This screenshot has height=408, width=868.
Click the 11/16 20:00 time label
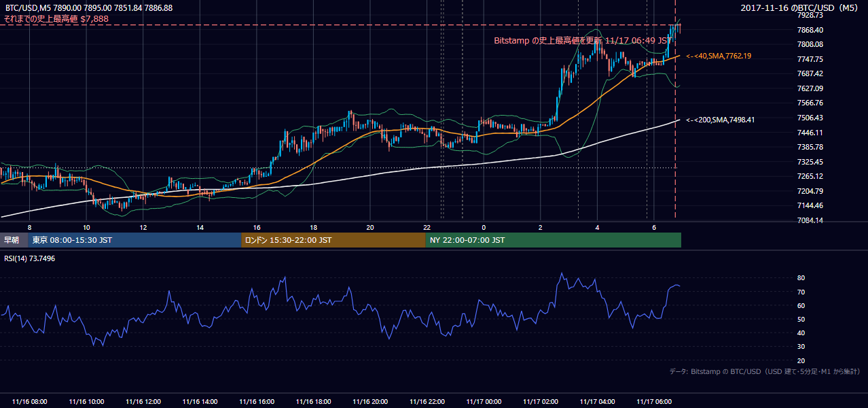point(370,401)
